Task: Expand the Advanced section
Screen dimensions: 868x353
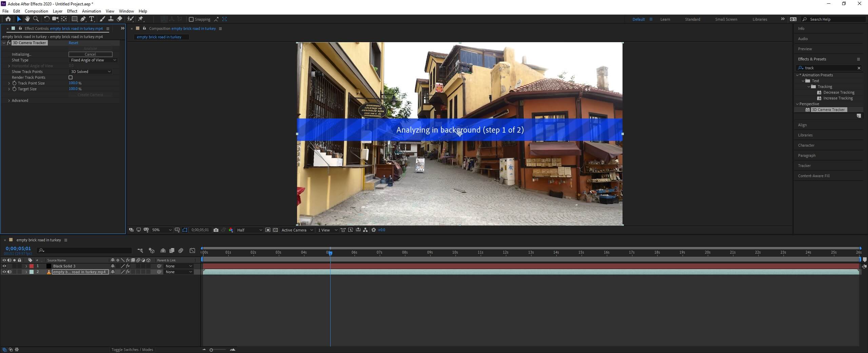Action: (9, 100)
